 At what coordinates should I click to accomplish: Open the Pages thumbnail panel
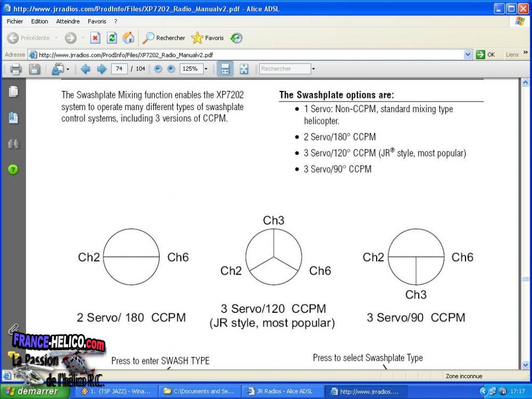13,92
